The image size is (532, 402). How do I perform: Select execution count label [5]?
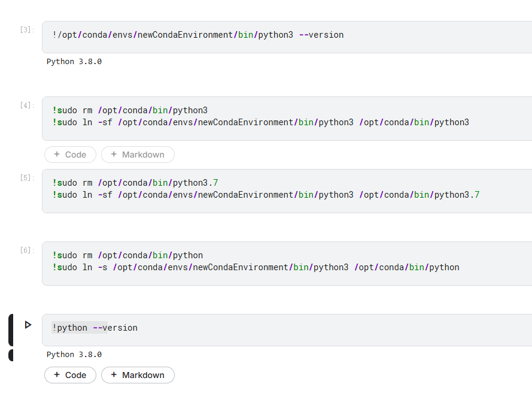click(x=25, y=177)
